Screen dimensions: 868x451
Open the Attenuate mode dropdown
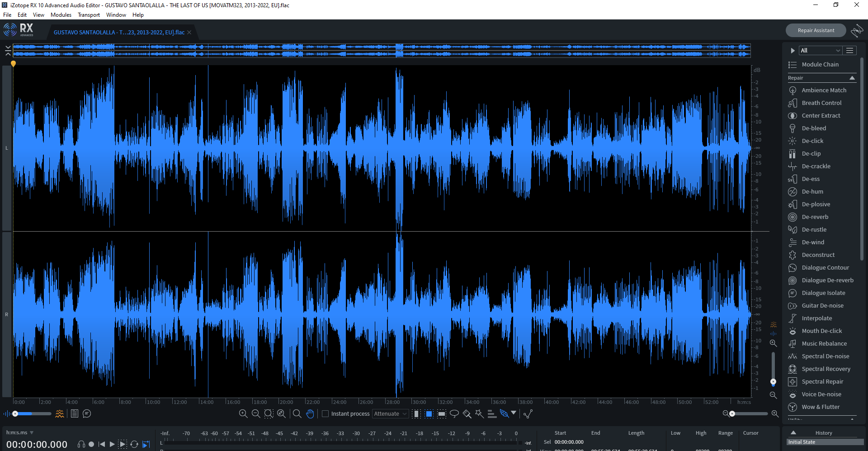390,413
